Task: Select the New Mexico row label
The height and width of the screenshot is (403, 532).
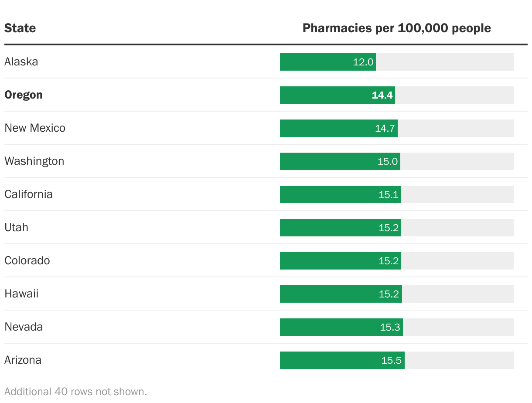Action: click(35, 128)
